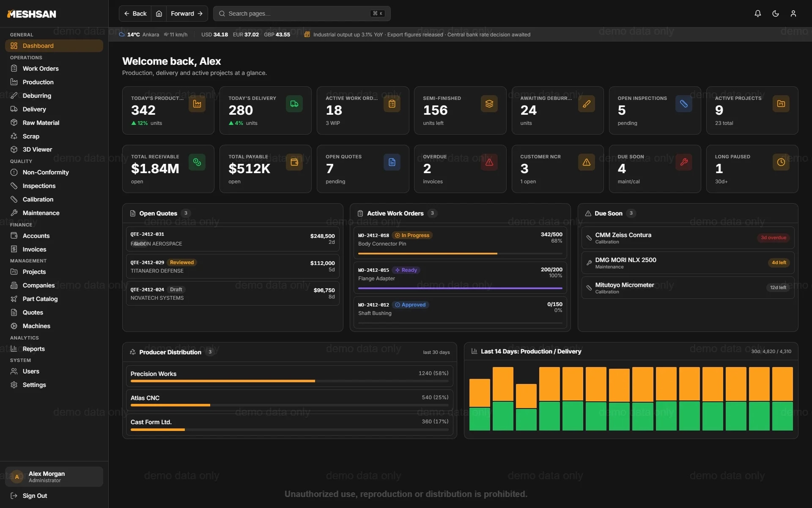Go Forward using the Forward button
The height and width of the screenshot is (508, 812).
187,14
